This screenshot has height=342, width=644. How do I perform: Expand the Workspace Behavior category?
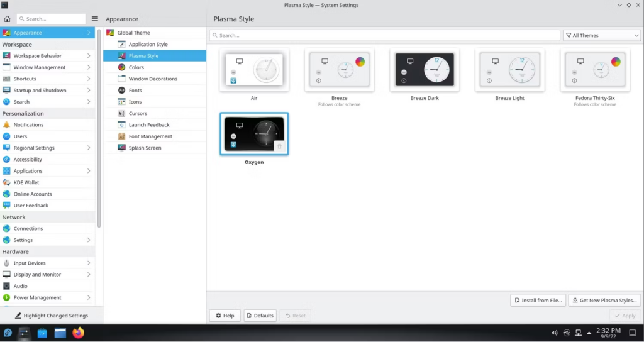point(89,56)
